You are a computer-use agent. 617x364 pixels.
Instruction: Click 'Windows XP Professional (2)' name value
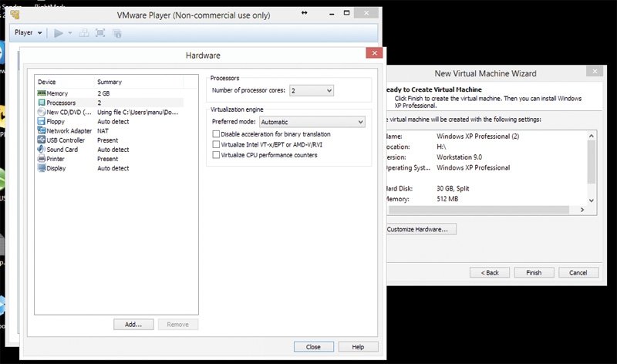[477, 136]
